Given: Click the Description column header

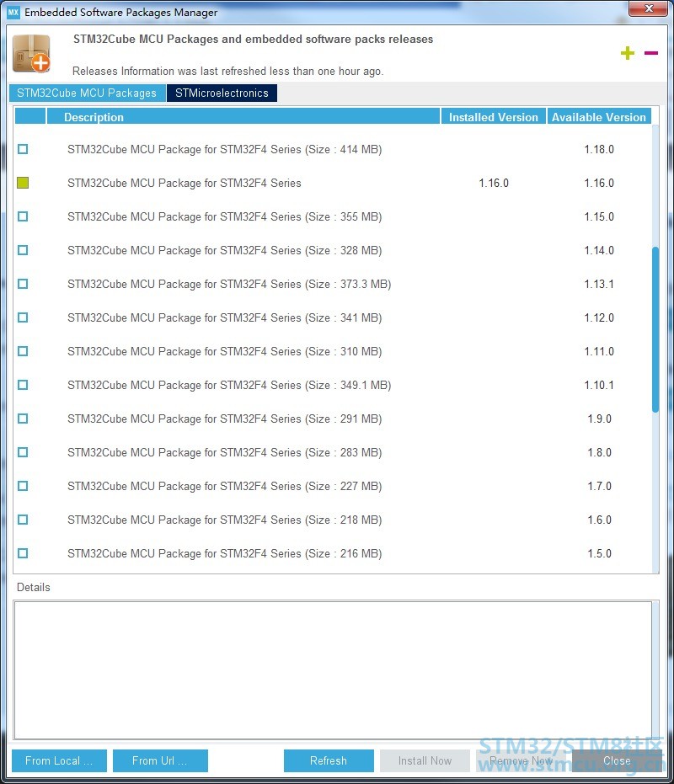Looking at the screenshot, I should 243,117.
